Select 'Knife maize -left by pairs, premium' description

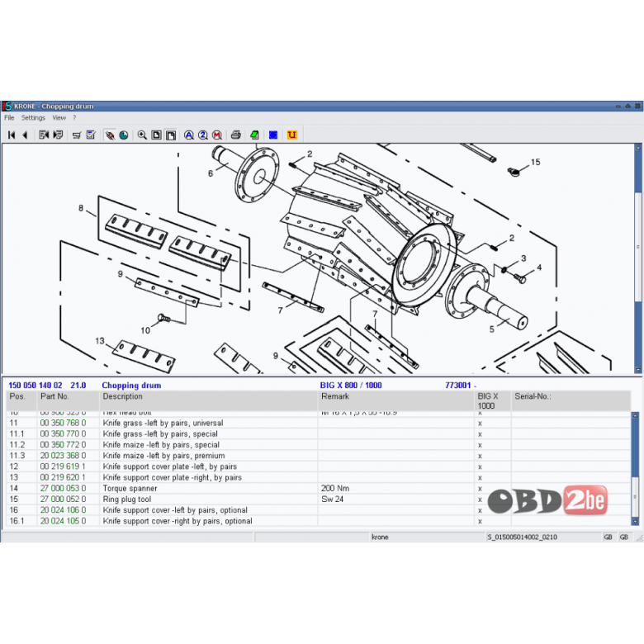(x=163, y=456)
